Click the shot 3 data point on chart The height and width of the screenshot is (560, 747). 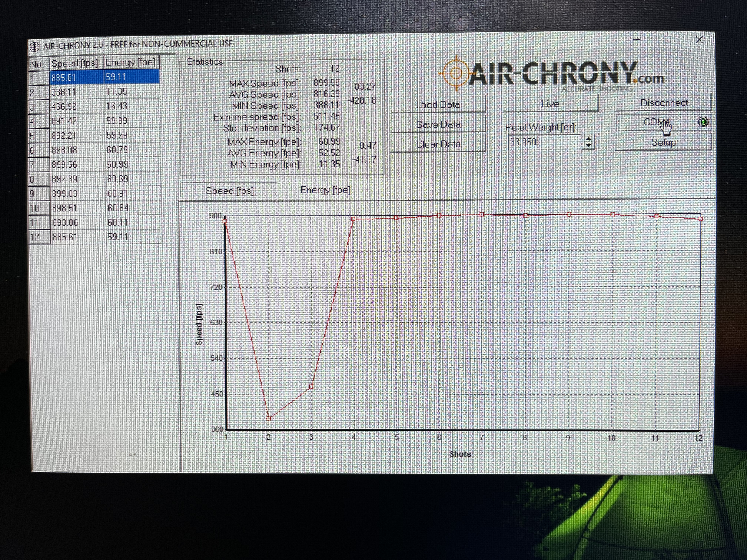(x=311, y=387)
